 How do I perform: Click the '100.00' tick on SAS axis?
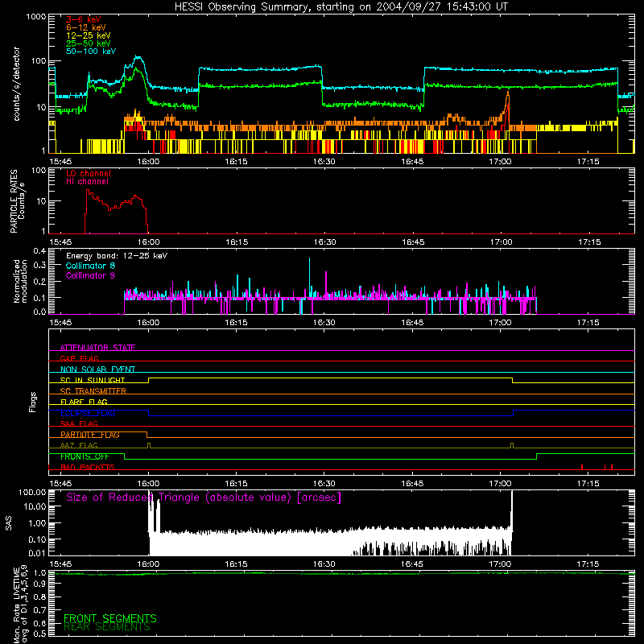[32, 492]
